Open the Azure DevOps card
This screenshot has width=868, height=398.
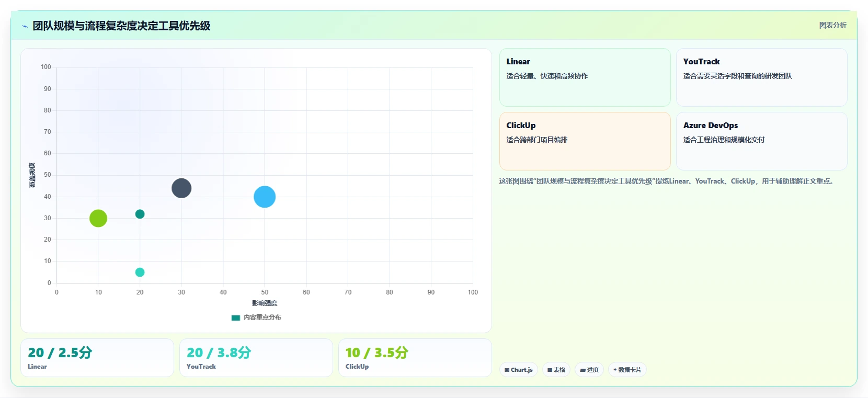pos(761,141)
